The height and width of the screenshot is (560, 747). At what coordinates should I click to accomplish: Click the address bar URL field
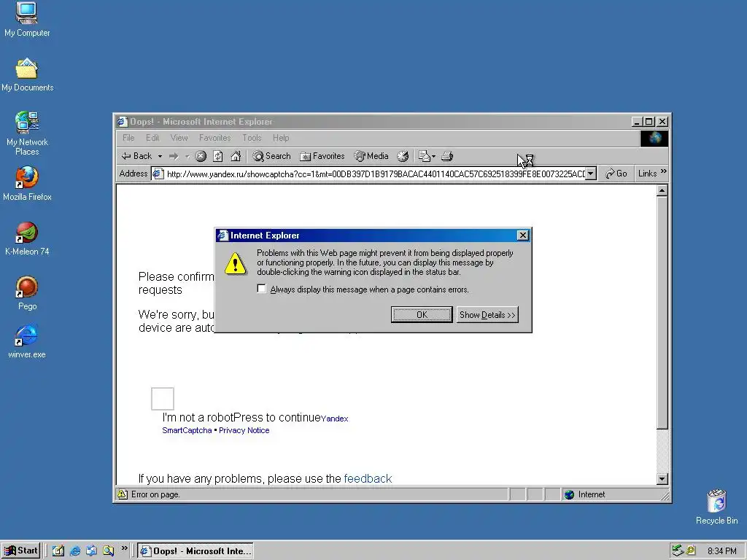click(x=376, y=174)
